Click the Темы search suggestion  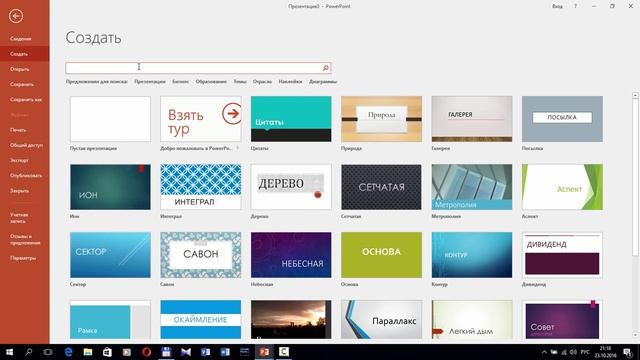[x=240, y=82]
